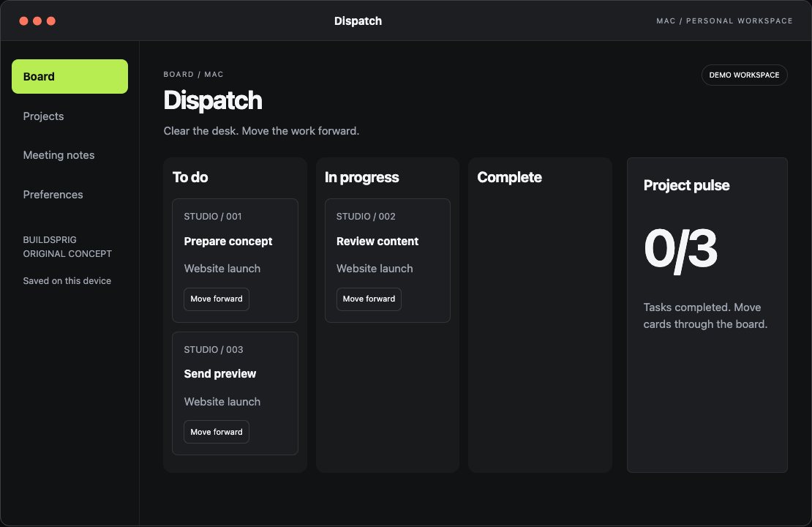Image resolution: width=812 pixels, height=527 pixels.
Task: Click the Clear the desk tagline
Action: coord(261,131)
